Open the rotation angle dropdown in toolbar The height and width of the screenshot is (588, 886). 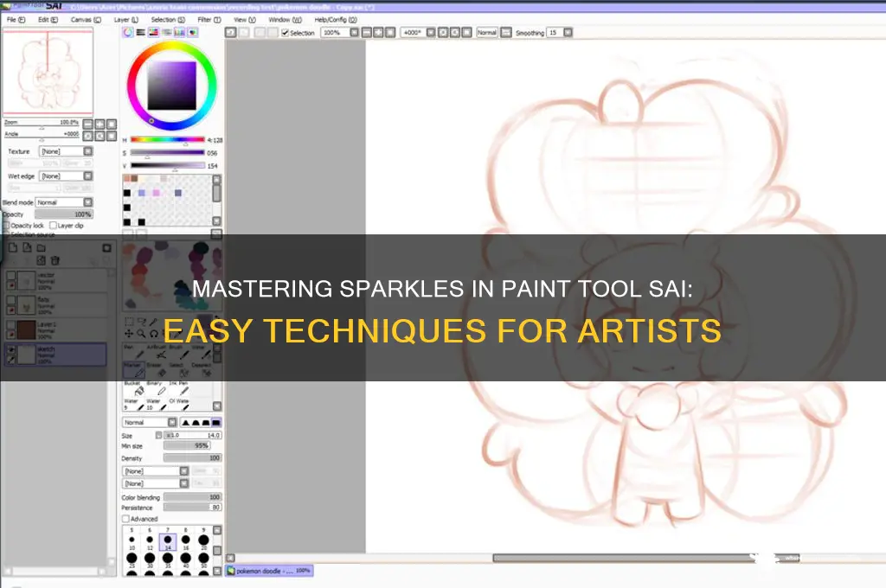[x=431, y=33]
